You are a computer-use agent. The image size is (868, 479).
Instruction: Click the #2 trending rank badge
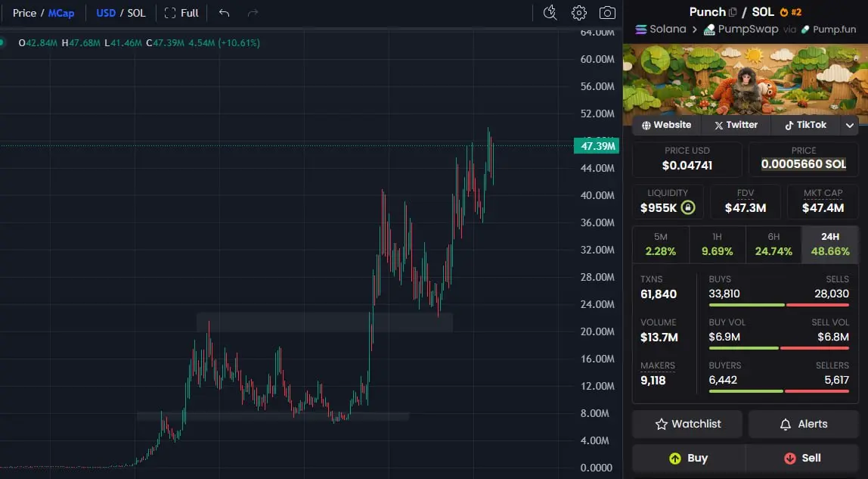pos(796,12)
